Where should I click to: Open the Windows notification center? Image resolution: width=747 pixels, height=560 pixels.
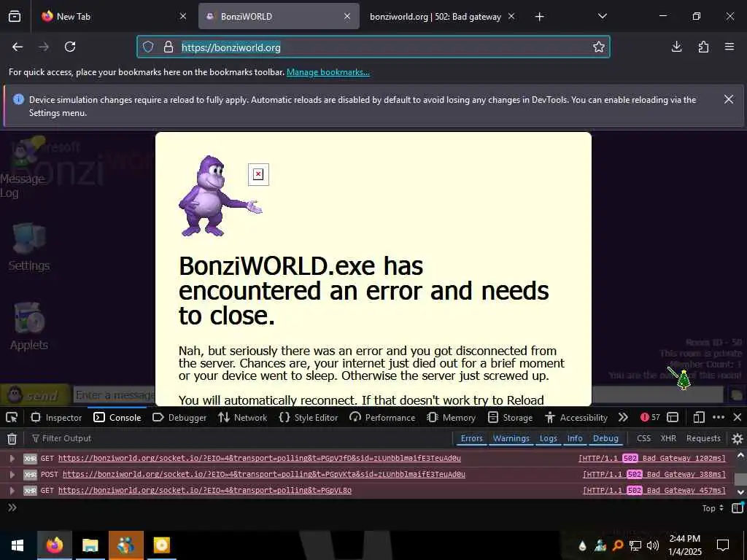coord(723,545)
